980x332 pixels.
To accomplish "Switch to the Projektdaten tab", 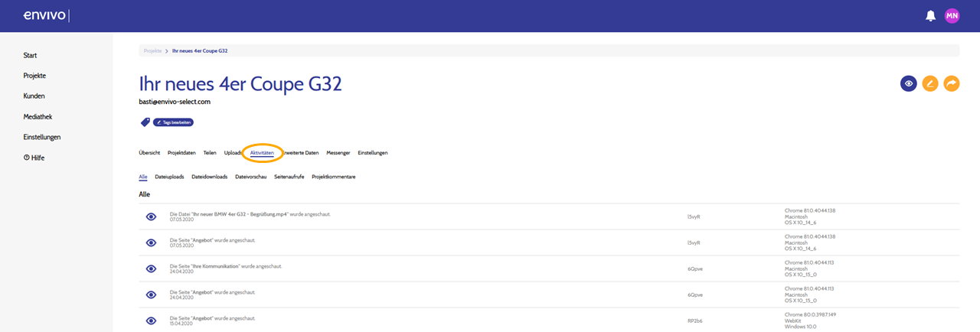I will (181, 153).
